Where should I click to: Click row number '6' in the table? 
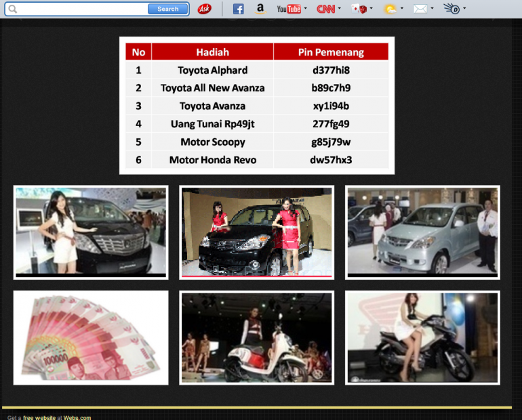tap(138, 160)
